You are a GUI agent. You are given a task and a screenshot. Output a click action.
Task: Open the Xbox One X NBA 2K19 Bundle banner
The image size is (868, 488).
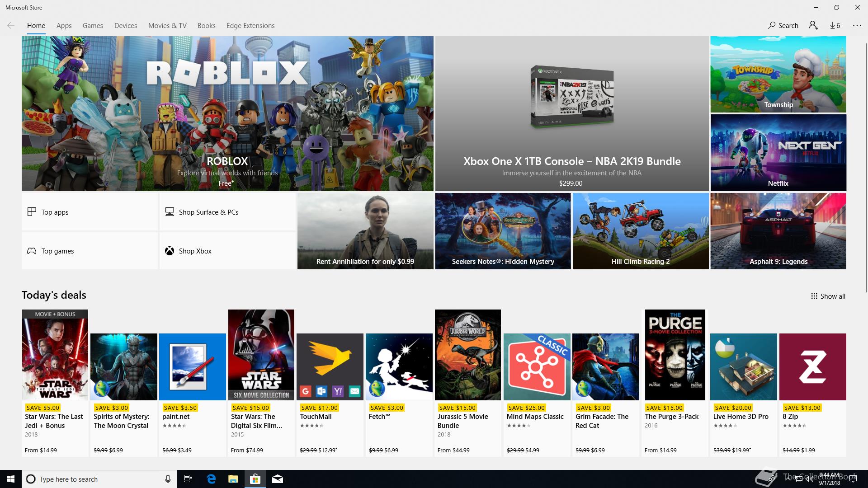[572, 113]
